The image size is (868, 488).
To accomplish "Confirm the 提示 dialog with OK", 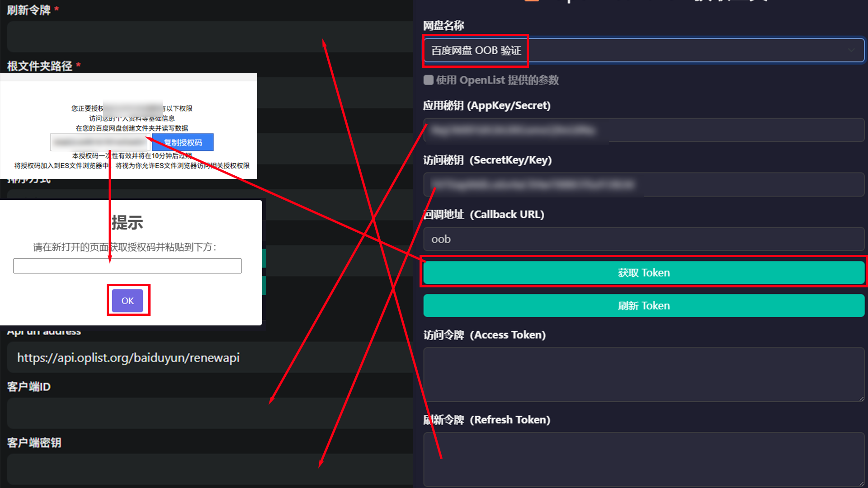I will click(127, 300).
